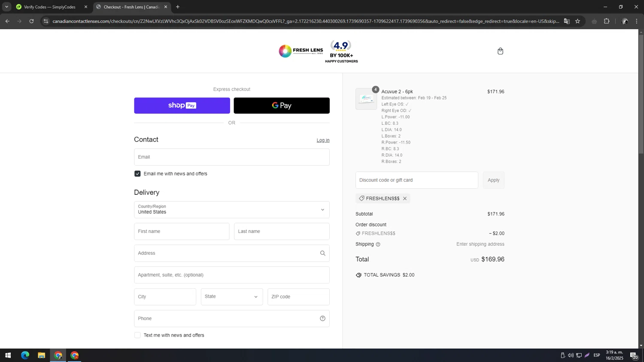This screenshot has width=644, height=362.
Task: Click the Acuvue 2 product thumbnail
Action: (366, 99)
